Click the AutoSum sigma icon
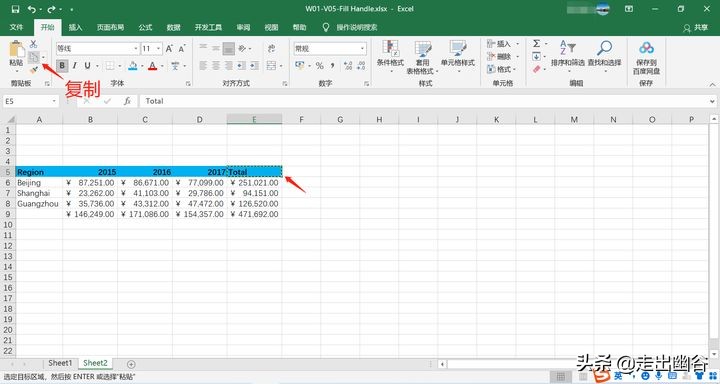The height and width of the screenshot is (384, 720). 536,44
